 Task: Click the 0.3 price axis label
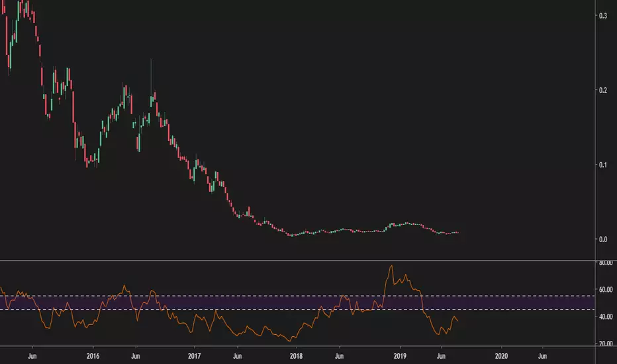coord(603,16)
